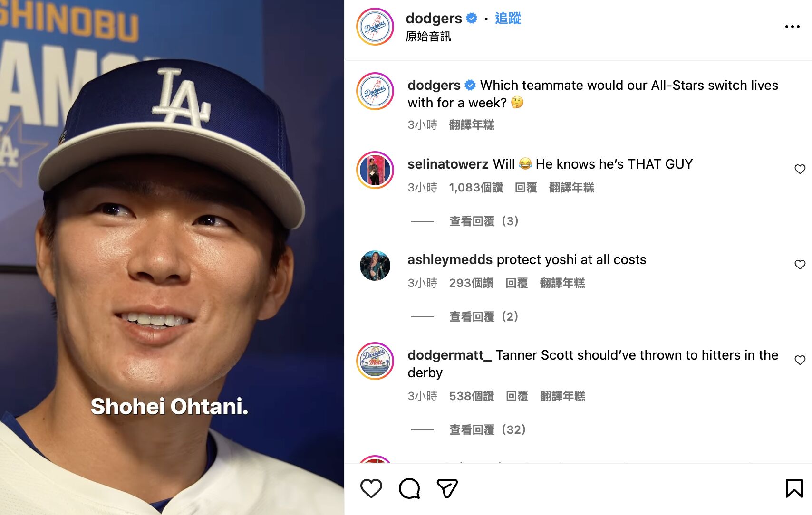
Task: Click the blue 追蹤 follow button
Action: click(x=508, y=19)
